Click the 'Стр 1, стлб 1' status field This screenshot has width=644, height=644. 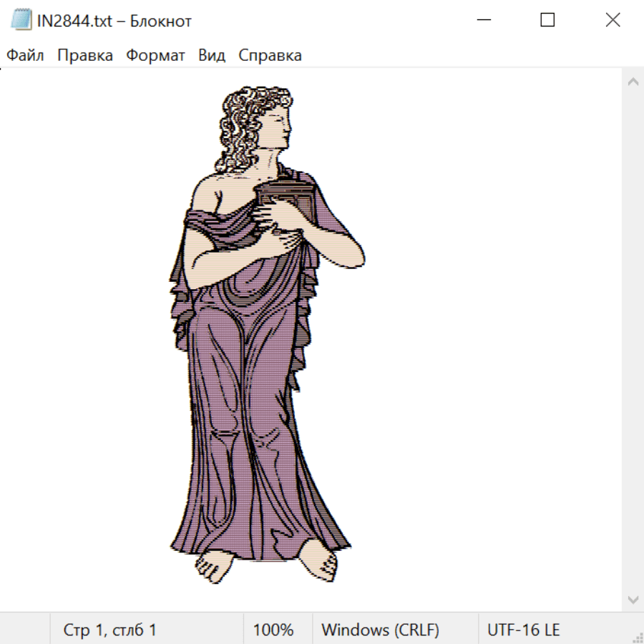click(110, 630)
